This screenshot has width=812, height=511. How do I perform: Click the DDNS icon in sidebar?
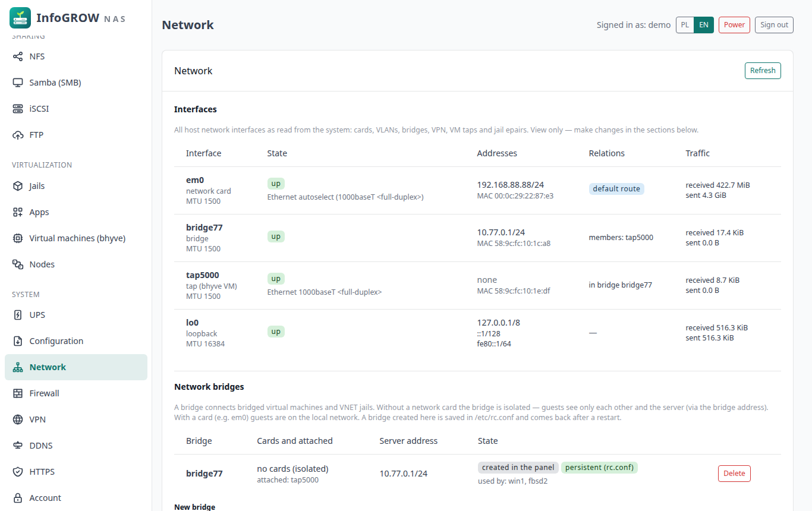[18, 446]
